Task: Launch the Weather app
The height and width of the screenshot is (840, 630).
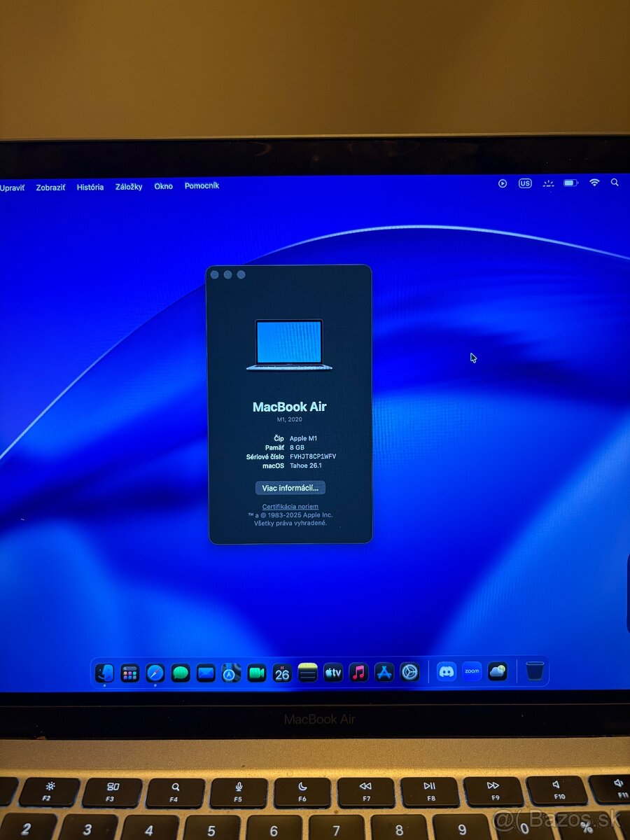Action: point(497,673)
